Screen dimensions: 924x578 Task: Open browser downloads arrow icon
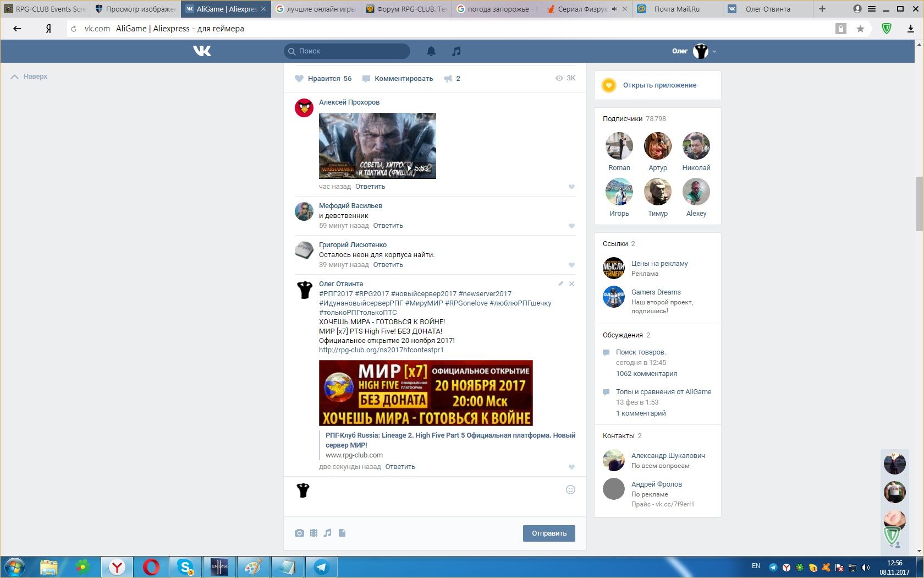pos(910,29)
